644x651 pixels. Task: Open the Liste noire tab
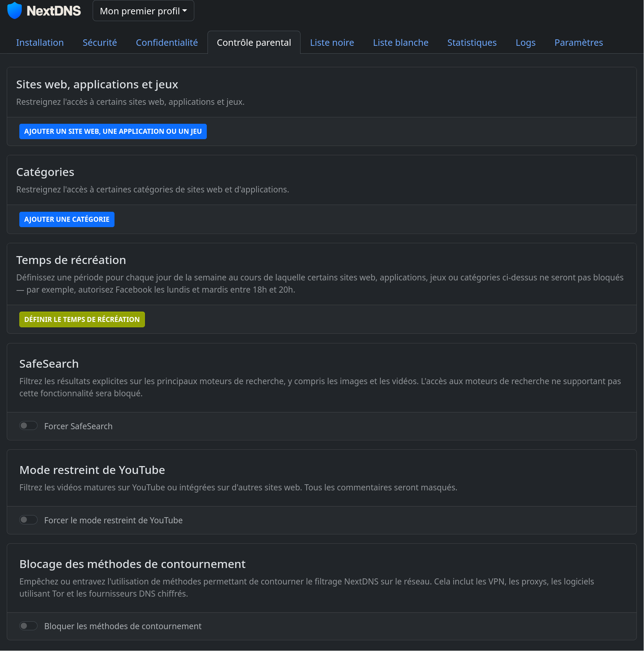pyautogui.click(x=332, y=43)
